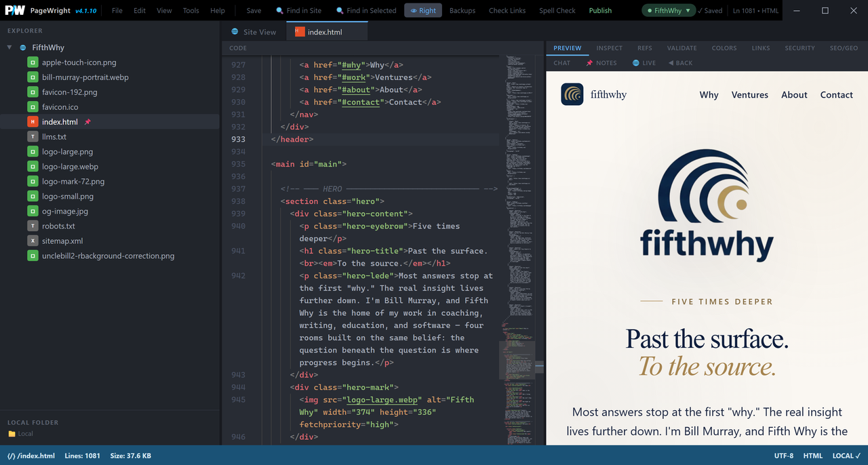Click the favicon-192.png file icon
Screen dimensions: 868x465
(33, 92)
